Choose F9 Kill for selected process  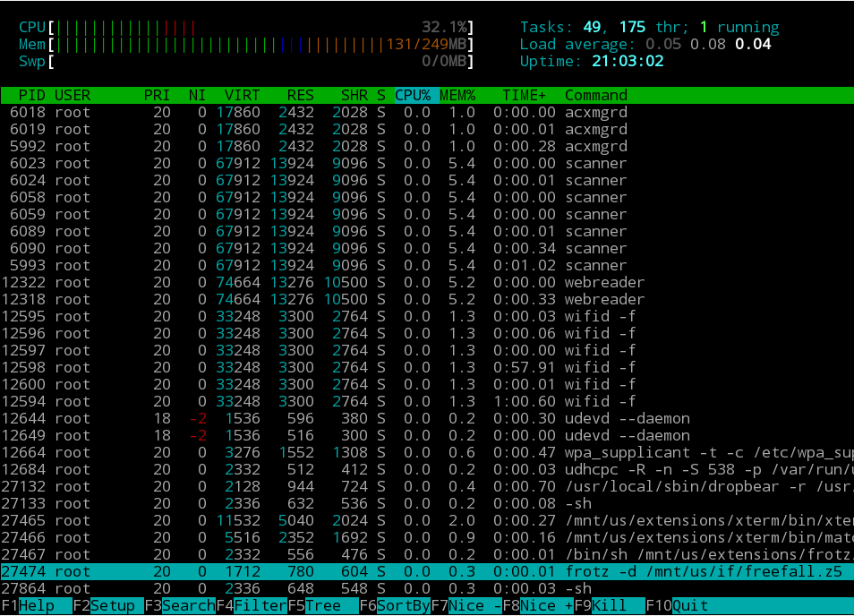click(610, 605)
